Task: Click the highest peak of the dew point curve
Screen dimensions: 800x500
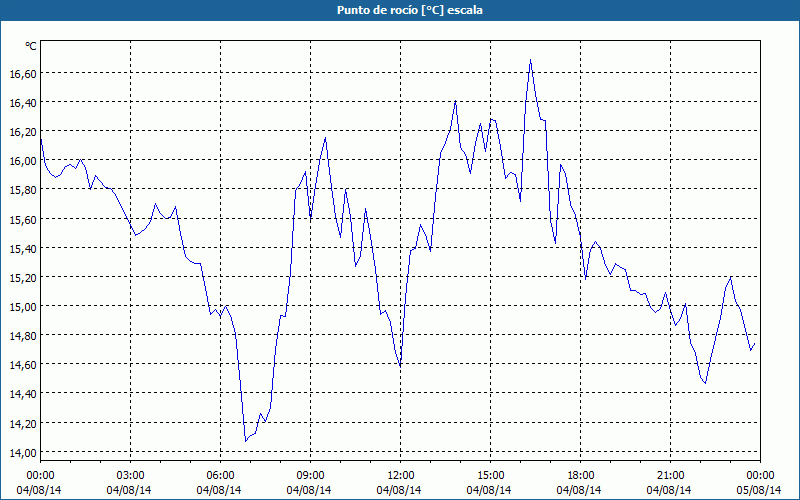Action: pyautogui.click(x=530, y=60)
